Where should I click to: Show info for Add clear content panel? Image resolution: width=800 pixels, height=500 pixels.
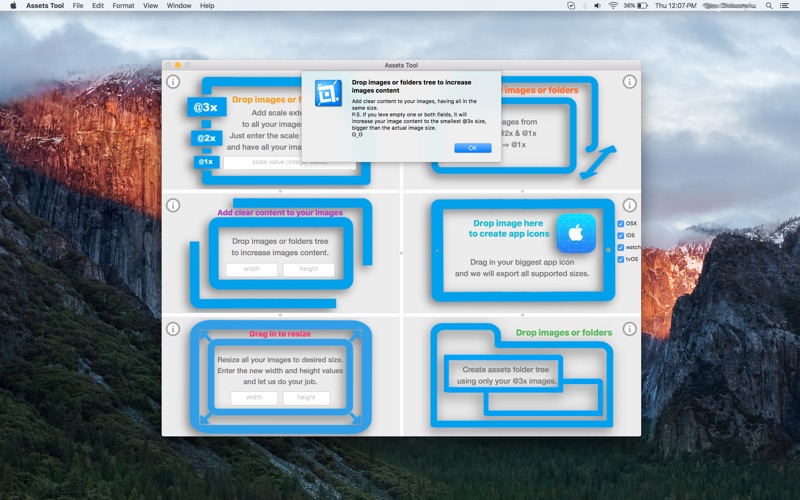click(x=173, y=206)
